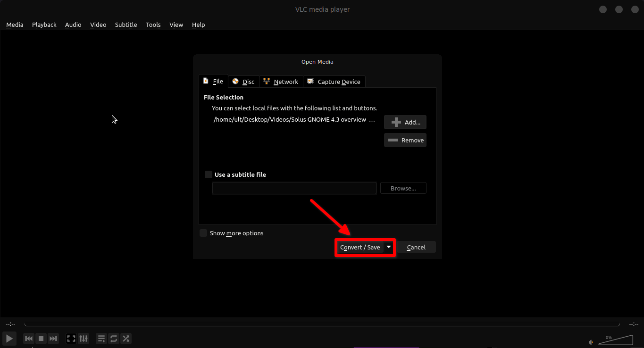Open extended settings equalizer icon

click(84, 339)
